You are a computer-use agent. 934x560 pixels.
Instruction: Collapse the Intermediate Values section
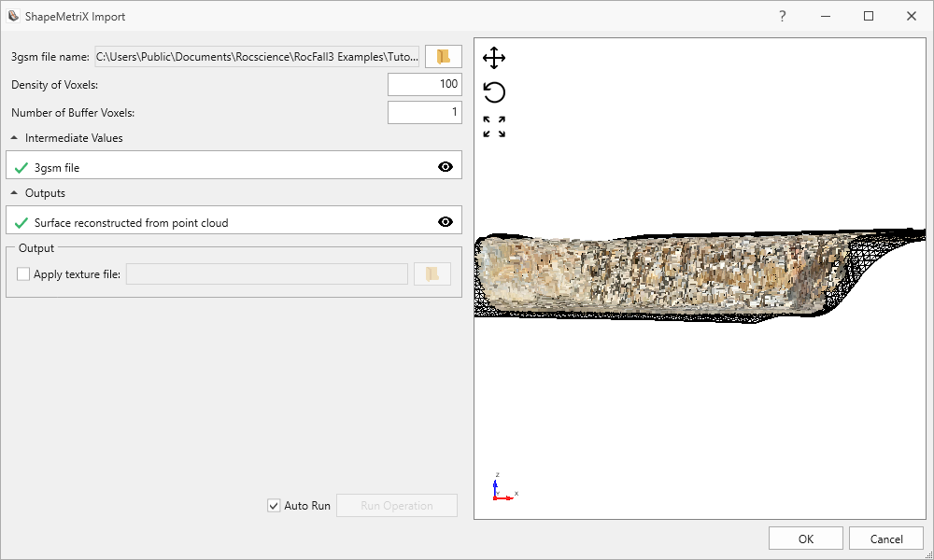pyautogui.click(x=14, y=137)
